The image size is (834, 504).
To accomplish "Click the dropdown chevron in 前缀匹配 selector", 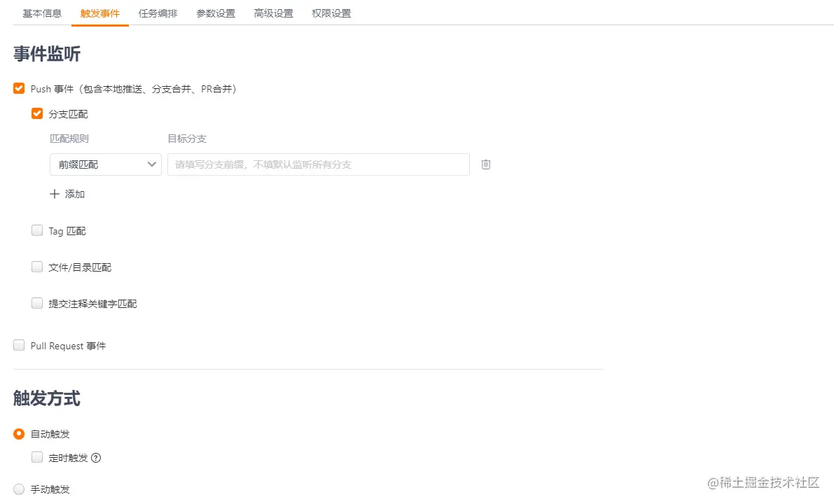I will click(x=151, y=164).
